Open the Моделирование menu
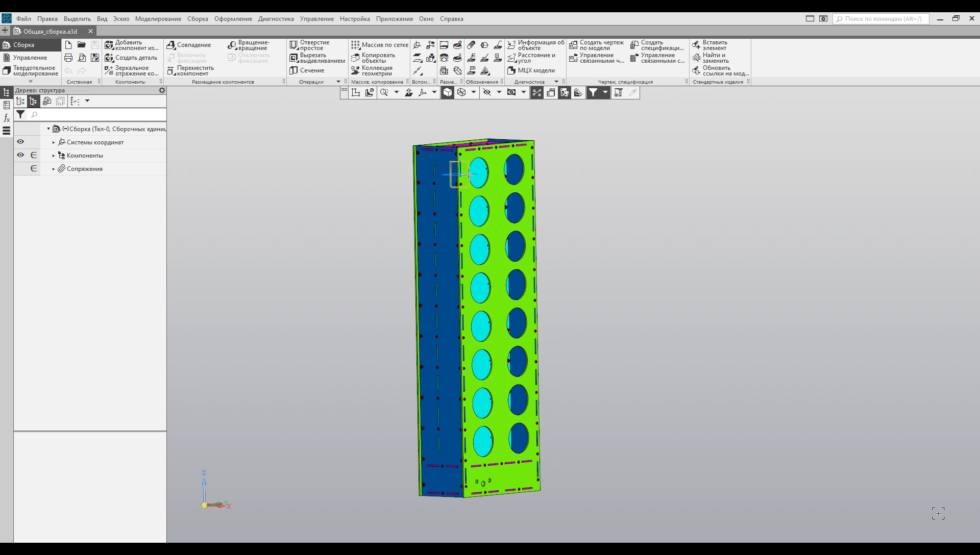 click(x=158, y=19)
